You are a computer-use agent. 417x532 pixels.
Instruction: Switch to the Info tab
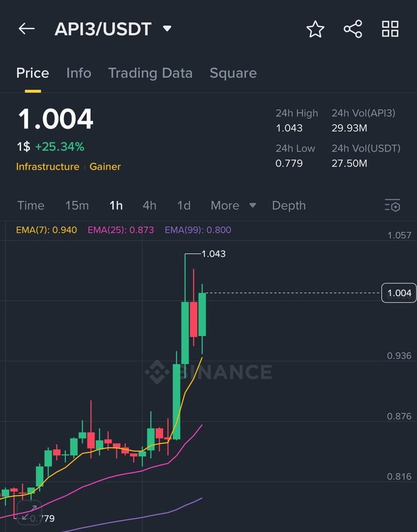coord(79,73)
